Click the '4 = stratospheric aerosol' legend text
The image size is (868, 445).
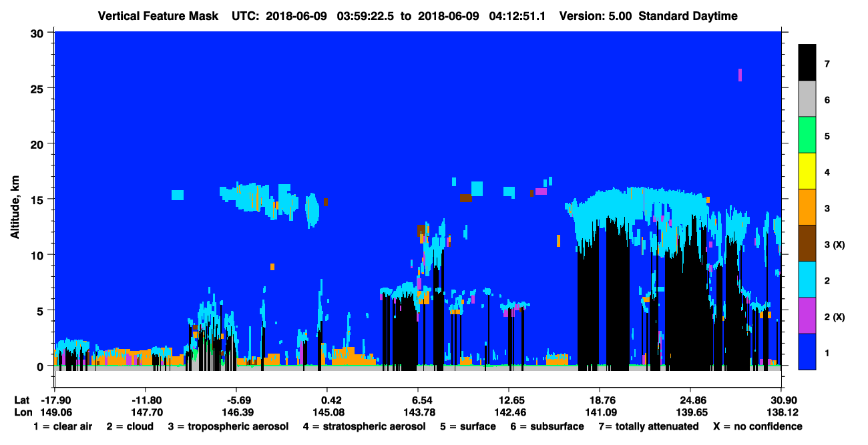(x=364, y=426)
